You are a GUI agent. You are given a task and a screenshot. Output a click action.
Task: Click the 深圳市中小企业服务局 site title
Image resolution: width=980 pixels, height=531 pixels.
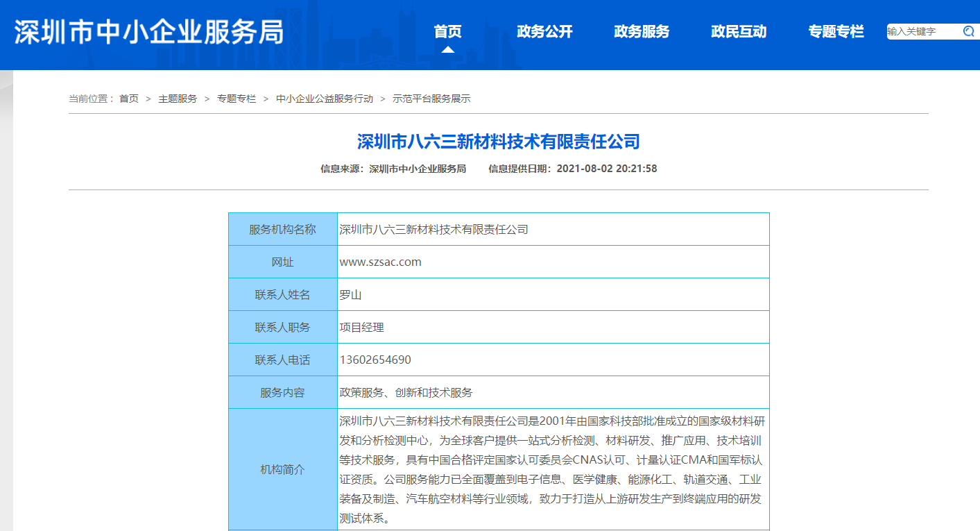(x=149, y=32)
